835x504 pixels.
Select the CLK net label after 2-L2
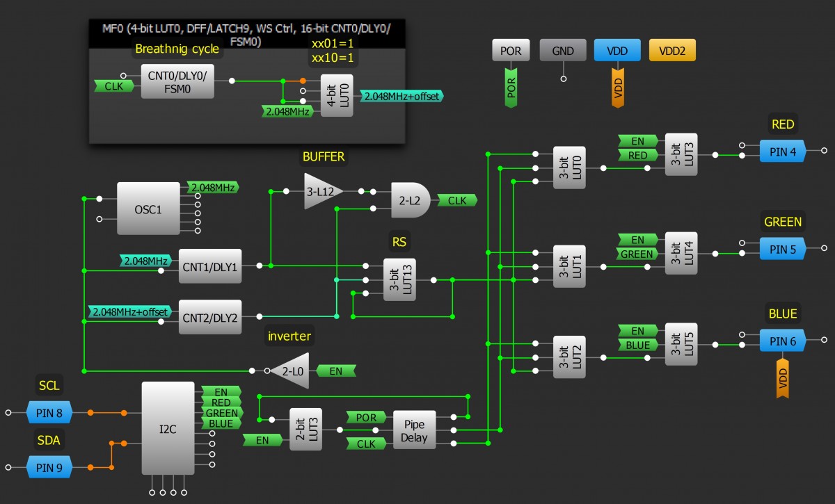point(457,200)
